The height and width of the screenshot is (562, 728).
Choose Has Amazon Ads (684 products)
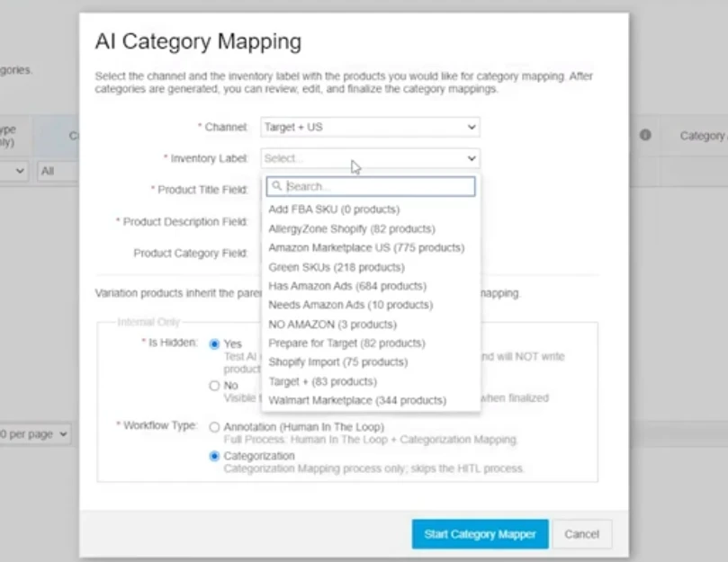point(346,286)
